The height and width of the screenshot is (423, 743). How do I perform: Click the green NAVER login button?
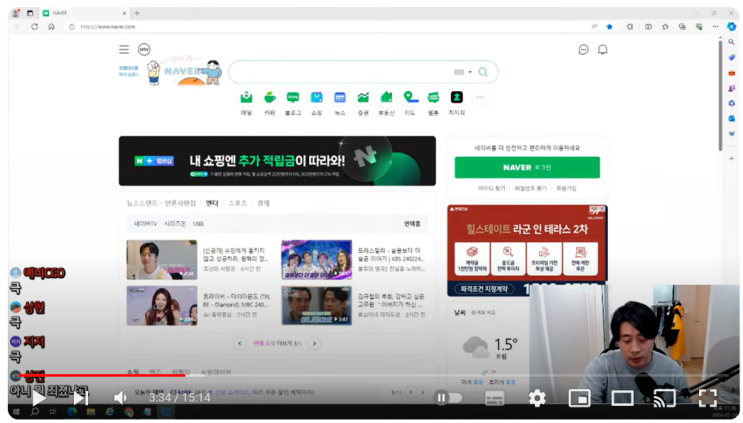point(527,167)
